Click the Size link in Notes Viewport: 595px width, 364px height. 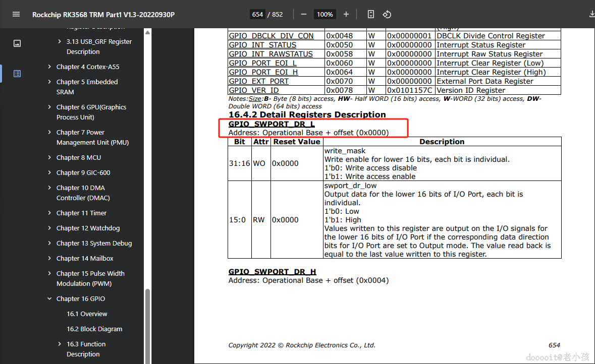[x=255, y=99]
